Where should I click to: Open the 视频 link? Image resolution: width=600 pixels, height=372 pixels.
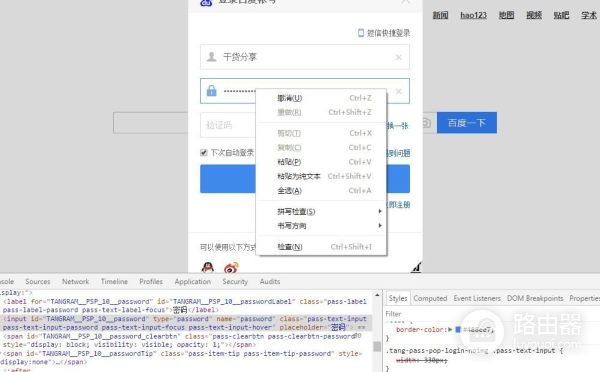click(x=534, y=15)
